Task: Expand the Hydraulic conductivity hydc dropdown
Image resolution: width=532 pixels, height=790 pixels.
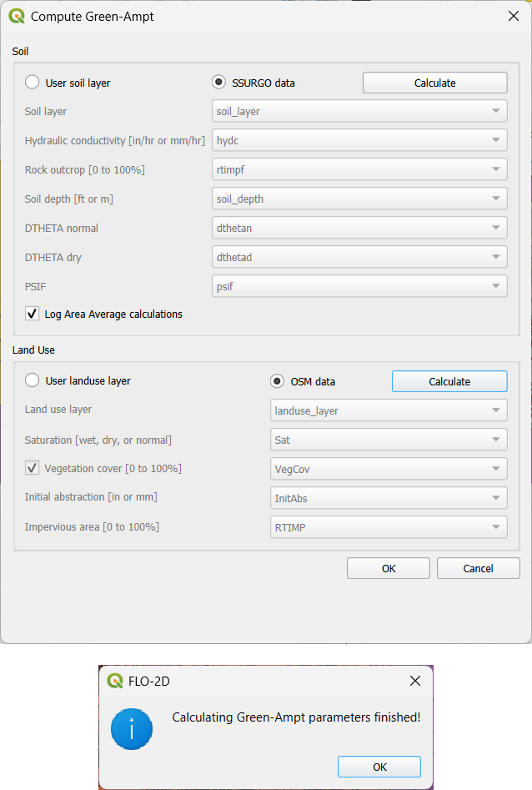Action: coord(359,140)
